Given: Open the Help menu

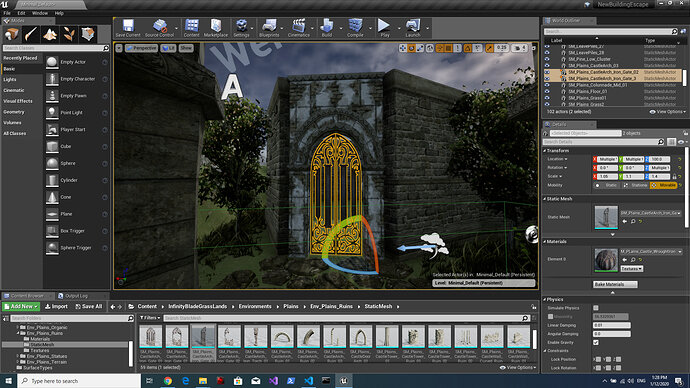Looking at the screenshot, I should click(x=59, y=13).
